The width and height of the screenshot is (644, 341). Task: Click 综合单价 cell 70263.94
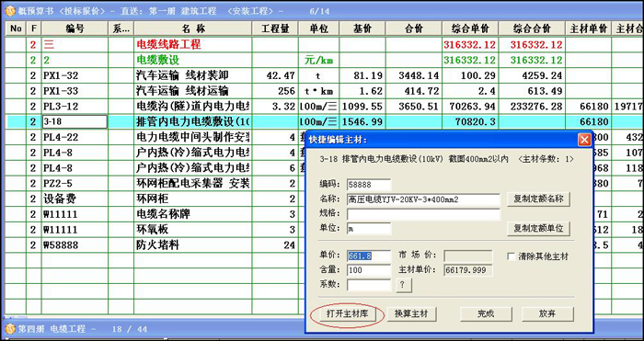470,107
